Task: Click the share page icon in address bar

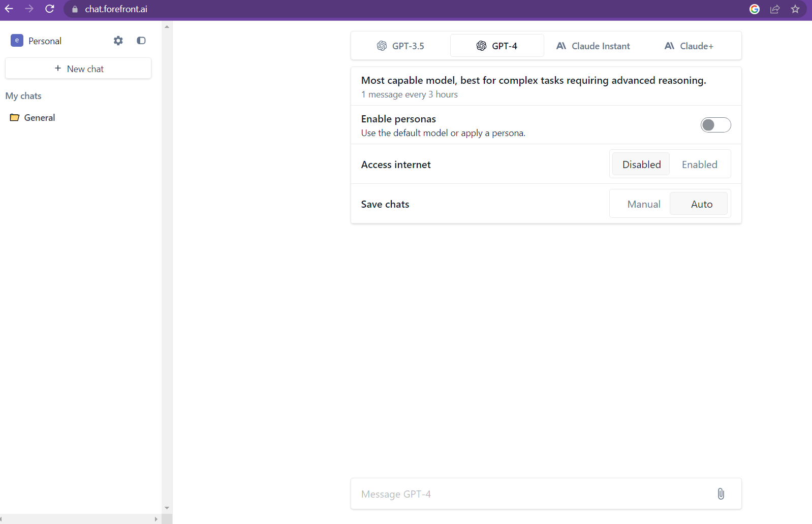Action: click(775, 9)
